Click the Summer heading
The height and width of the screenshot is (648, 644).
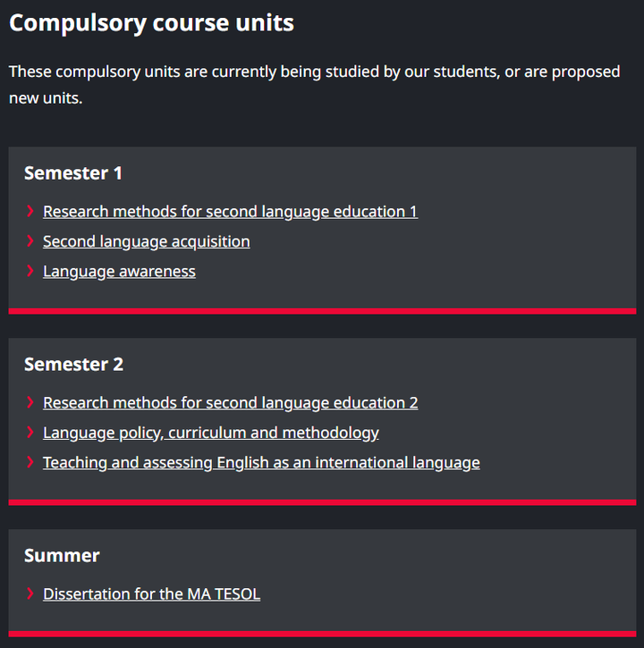point(62,556)
